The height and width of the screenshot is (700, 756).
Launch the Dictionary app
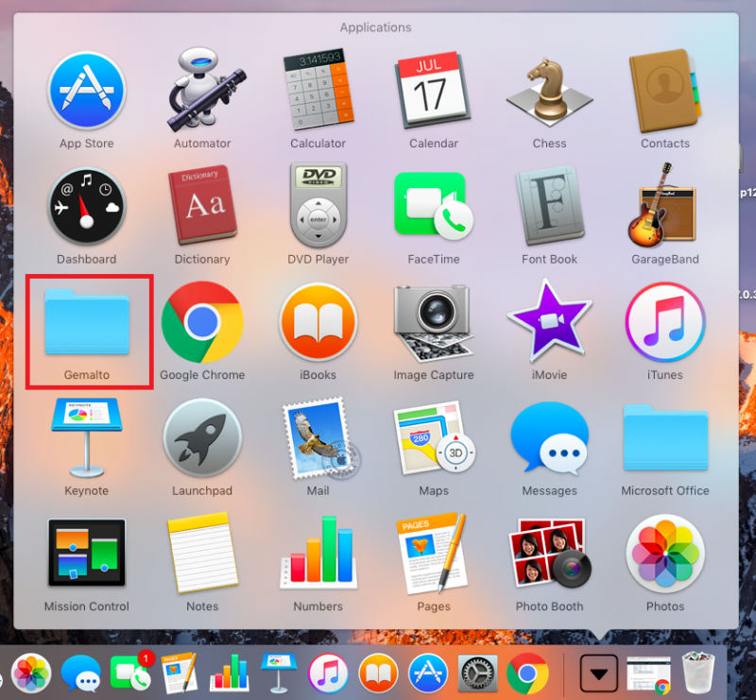(202, 205)
